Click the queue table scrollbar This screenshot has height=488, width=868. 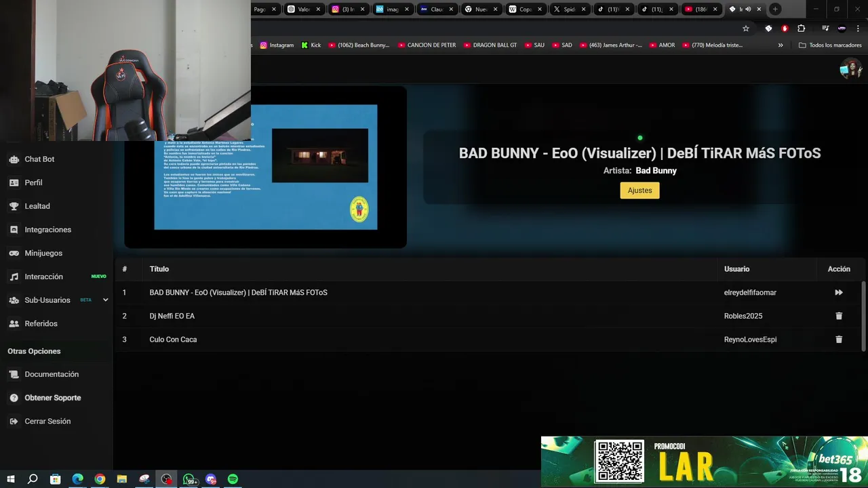pyautogui.click(x=863, y=315)
